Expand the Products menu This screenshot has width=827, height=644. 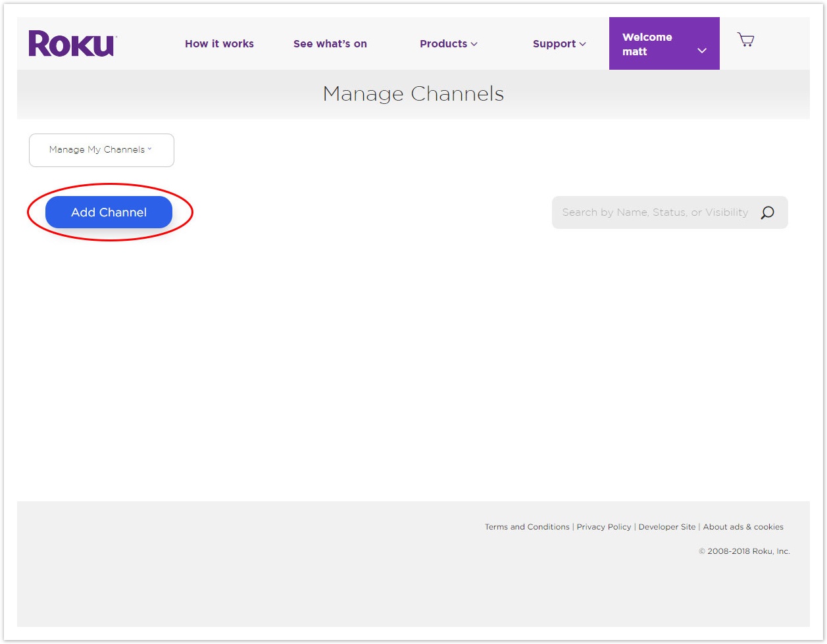(449, 44)
